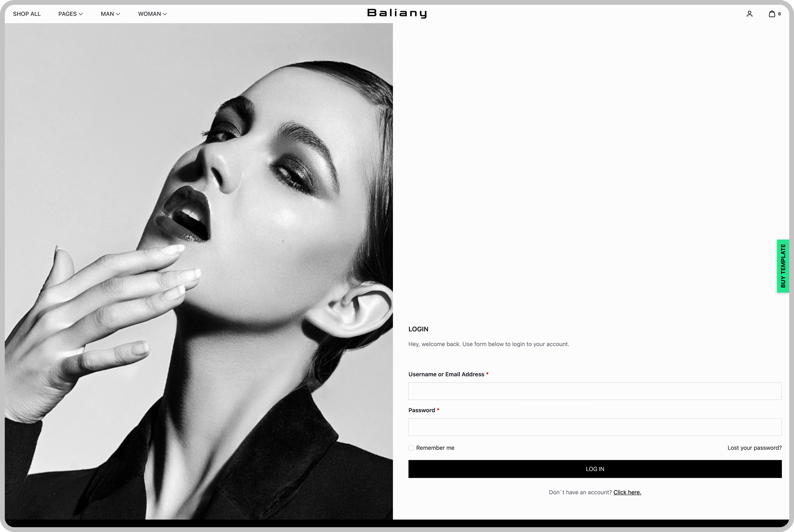Click the LOGIN heading text
Image resolution: width=794 pixels, height=532 pixels.
[x=418, y=329]
